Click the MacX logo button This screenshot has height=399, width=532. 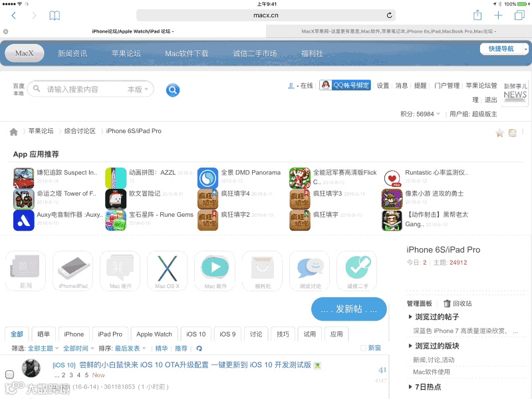25,53
